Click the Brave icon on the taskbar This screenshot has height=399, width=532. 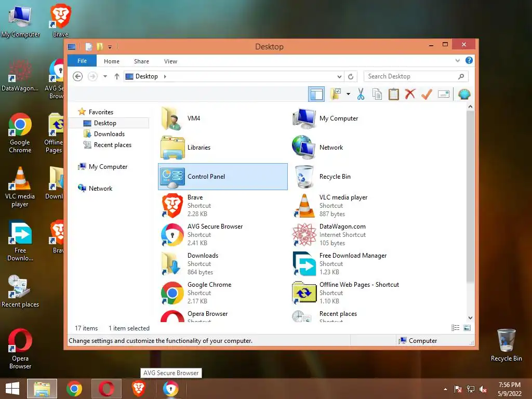point(138,389)
